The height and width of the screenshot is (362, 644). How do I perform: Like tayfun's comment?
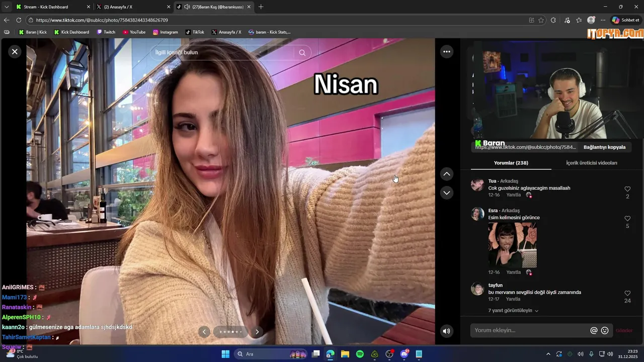[x=627, y=293]
